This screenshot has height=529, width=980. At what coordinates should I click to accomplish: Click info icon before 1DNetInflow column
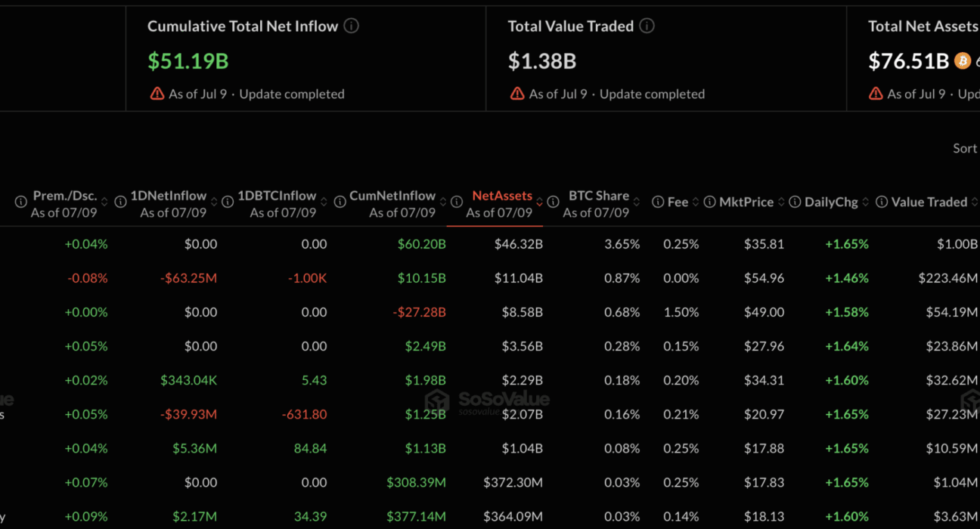pos(120,202)
